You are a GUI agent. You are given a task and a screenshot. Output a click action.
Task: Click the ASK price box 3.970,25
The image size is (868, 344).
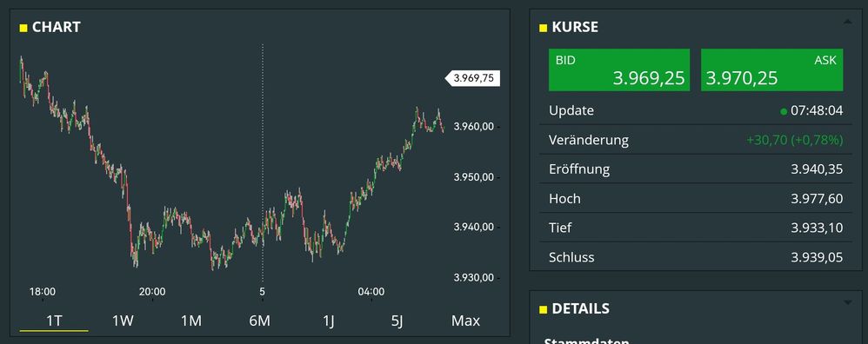coord(771,69)
